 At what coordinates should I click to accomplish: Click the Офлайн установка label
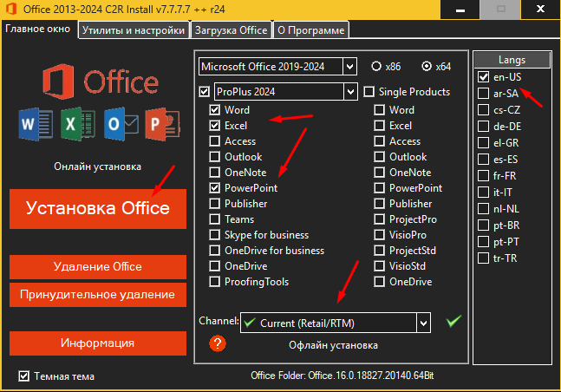(333, 345)
